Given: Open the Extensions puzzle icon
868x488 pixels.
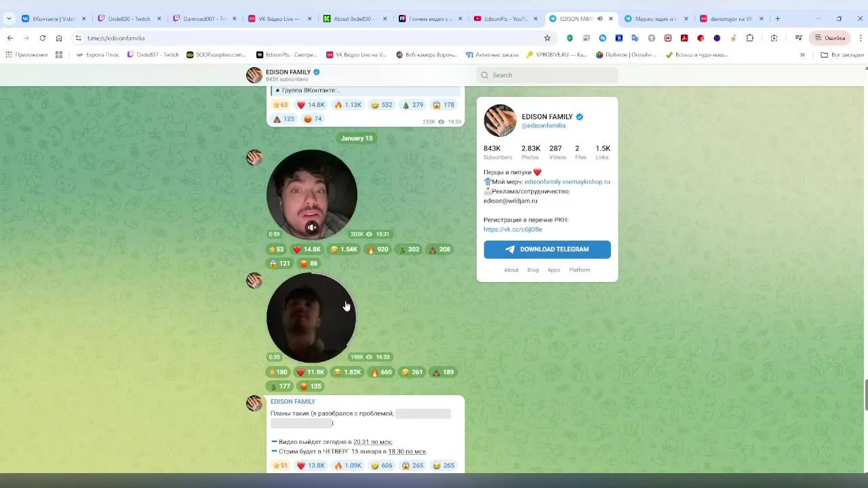Looking at the screenshot, I should [750, 38].
